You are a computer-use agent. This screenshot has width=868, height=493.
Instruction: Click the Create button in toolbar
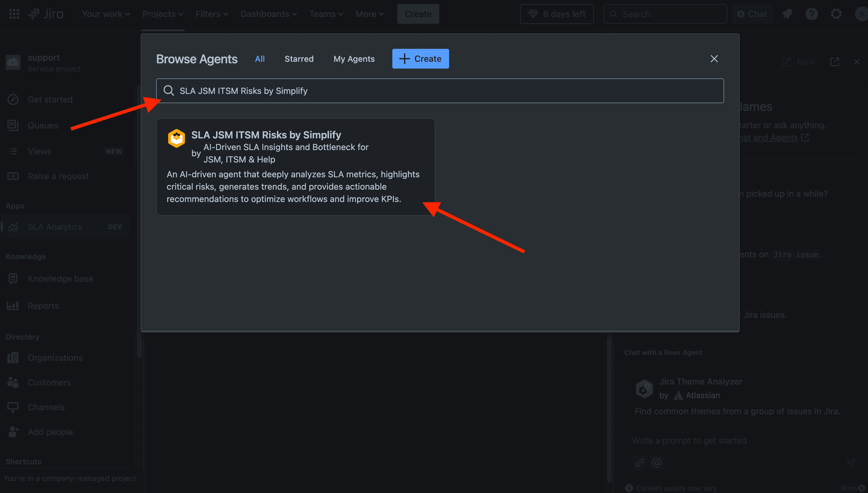click(418, 13)
